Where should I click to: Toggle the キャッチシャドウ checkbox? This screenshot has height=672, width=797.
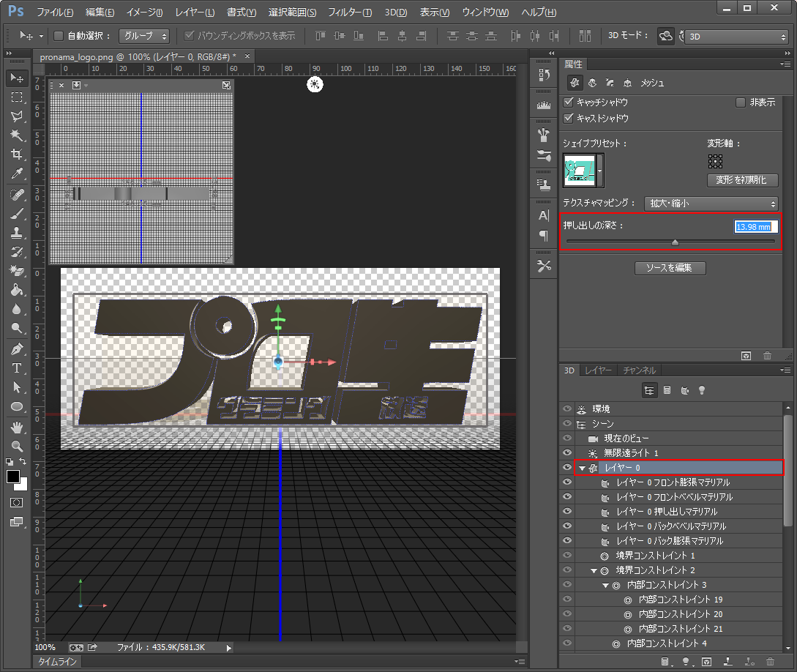point(569,102)
